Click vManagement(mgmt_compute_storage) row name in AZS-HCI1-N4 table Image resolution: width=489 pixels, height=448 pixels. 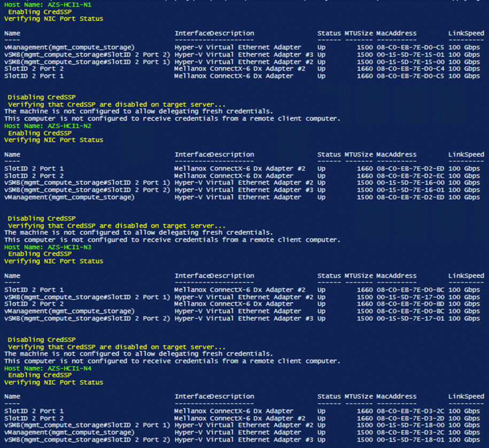click(69, 433)
